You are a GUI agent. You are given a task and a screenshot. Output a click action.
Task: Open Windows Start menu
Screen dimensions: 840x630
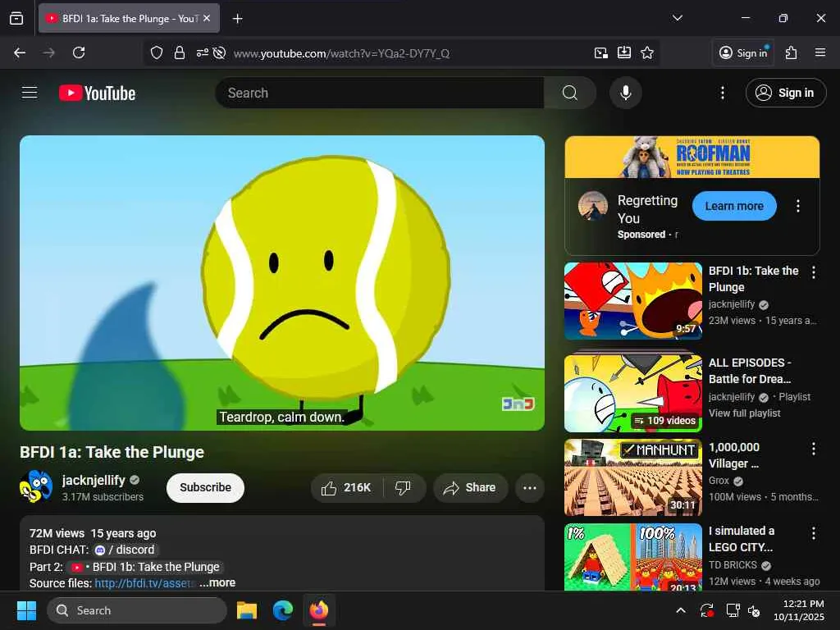(26, 610)
